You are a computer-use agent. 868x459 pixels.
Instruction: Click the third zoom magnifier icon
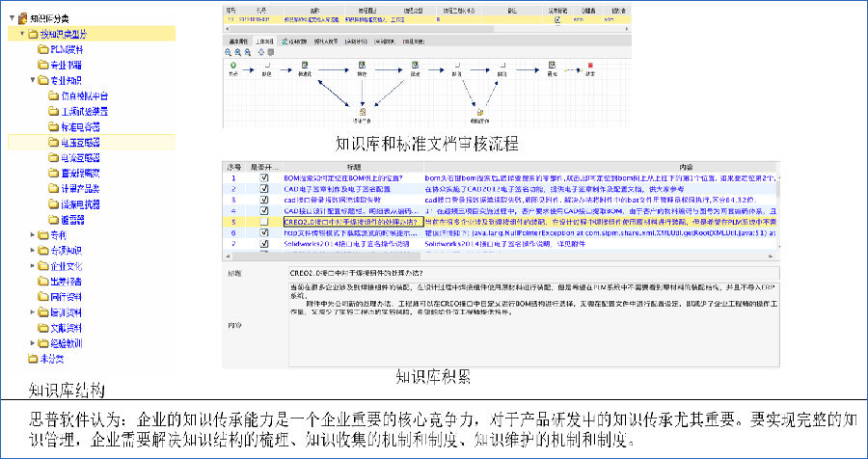pos(248,52)
